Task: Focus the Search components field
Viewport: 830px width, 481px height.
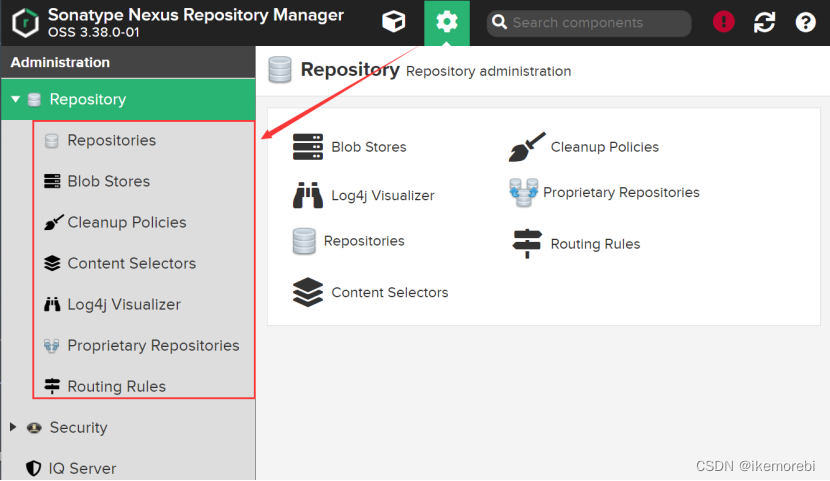Action: tap(589, 23)
